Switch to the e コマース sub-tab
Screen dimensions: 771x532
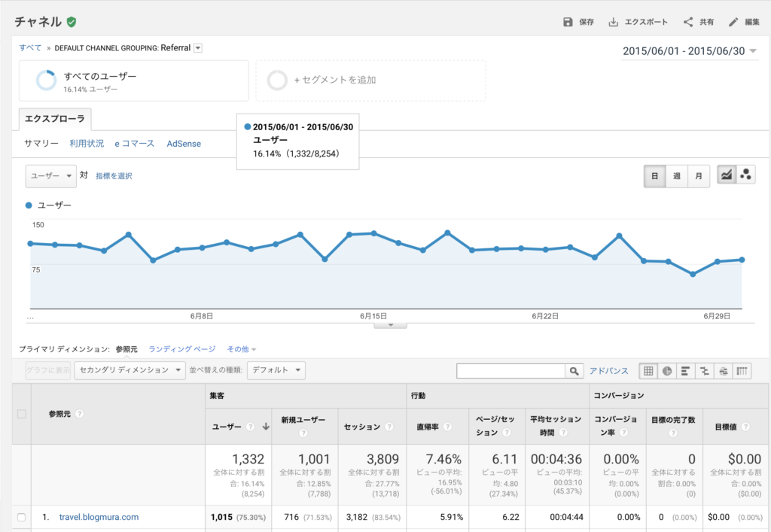pos(135,144)
